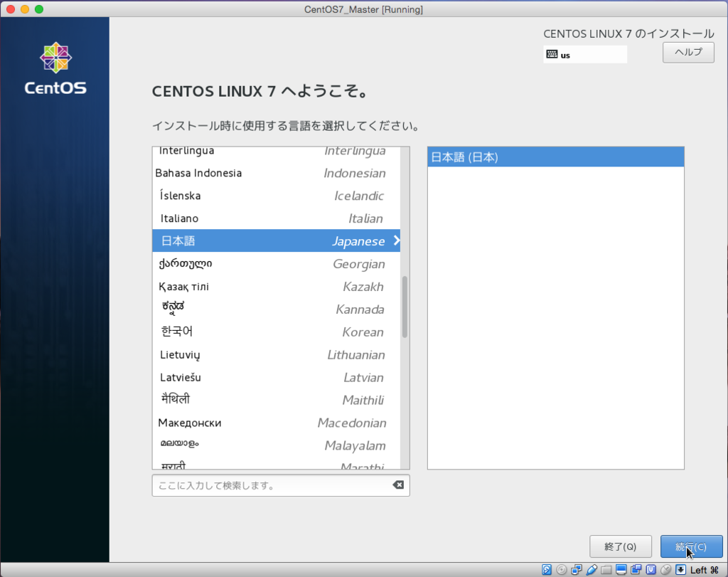Screen dimensions: 728x577
Task: Select 한국어 Korean language row
Action: [277, 332]
